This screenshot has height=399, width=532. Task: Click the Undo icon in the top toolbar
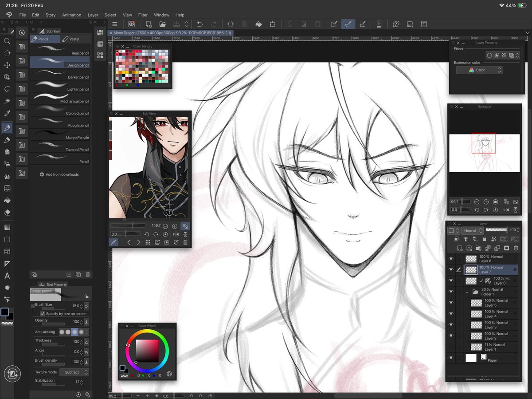(x=199, y=24)
